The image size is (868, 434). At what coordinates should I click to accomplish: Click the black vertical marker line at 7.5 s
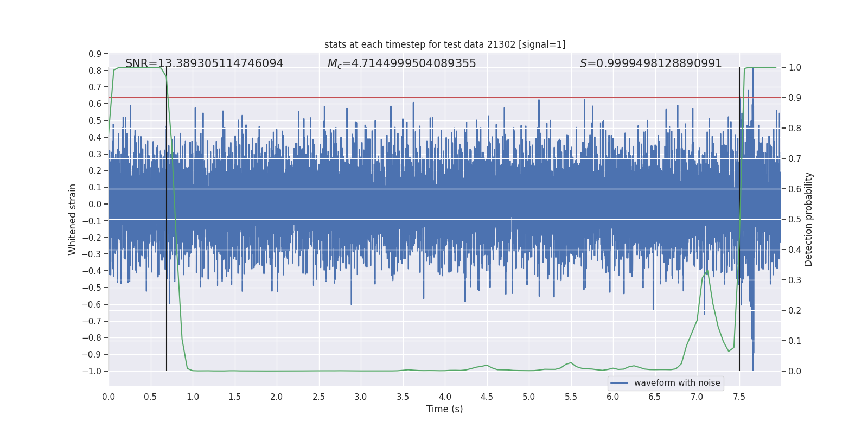tap(739, 325)
